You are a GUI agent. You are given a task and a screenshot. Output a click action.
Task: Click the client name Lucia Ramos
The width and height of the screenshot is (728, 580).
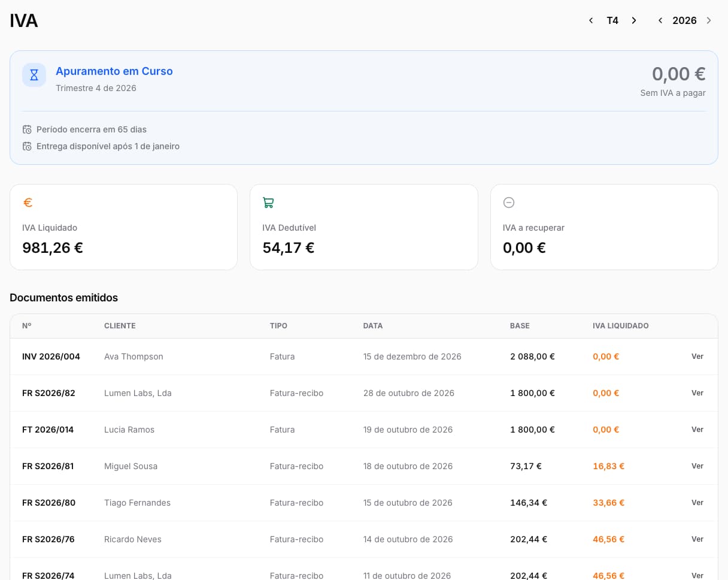(129, 430)
